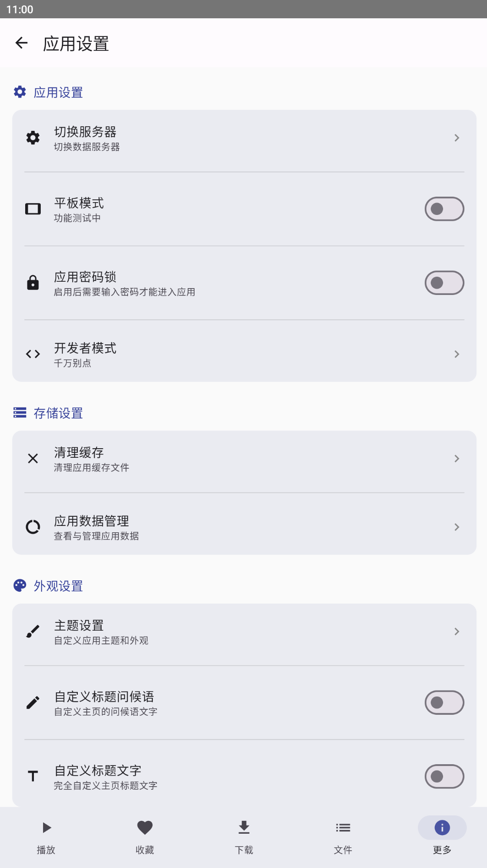
Task: Tap the X icon beside 清理缓存
Action: (x=33, y=458)
